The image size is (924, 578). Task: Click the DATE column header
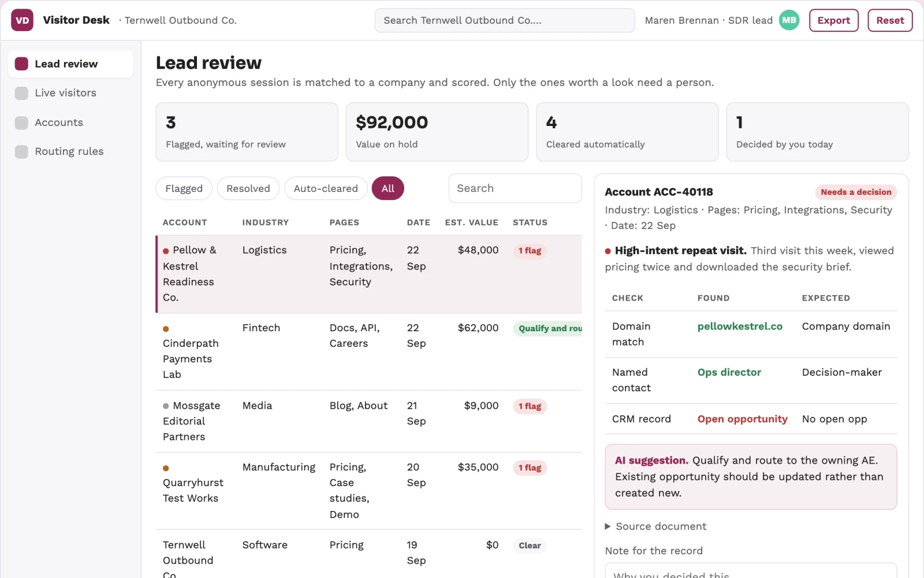point(418,223)
